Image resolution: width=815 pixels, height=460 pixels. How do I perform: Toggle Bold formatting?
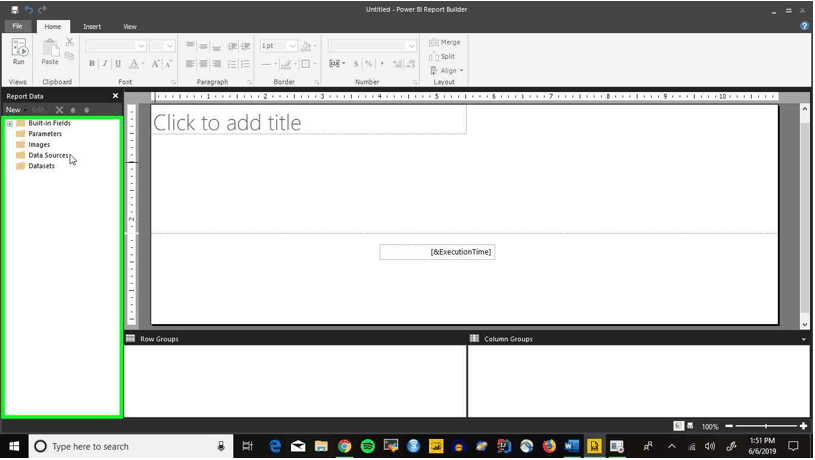coord(92,63)
